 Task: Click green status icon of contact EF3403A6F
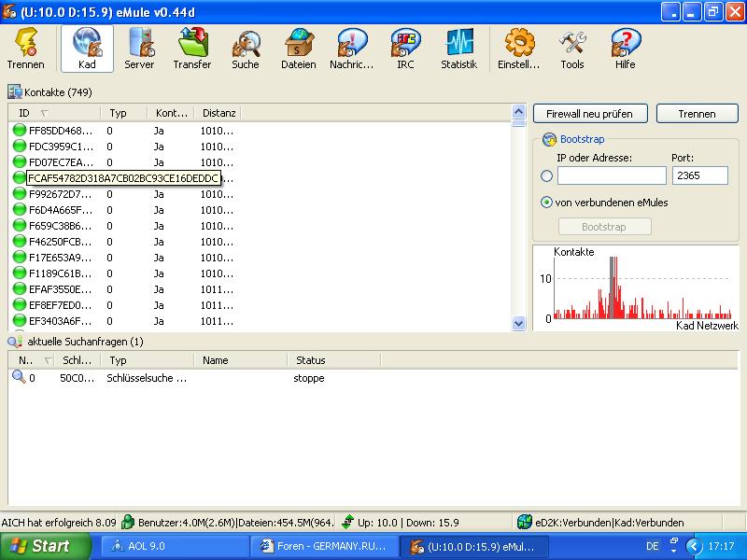(x=20, y=320)
